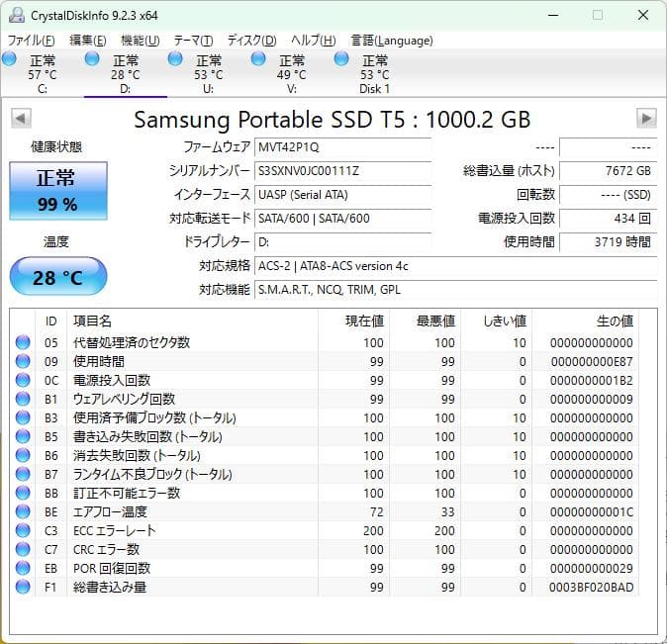The height and width of the screenshot is (644, 667).
Task: Click status icon for attribute BB row
Action: pos(23,493)
